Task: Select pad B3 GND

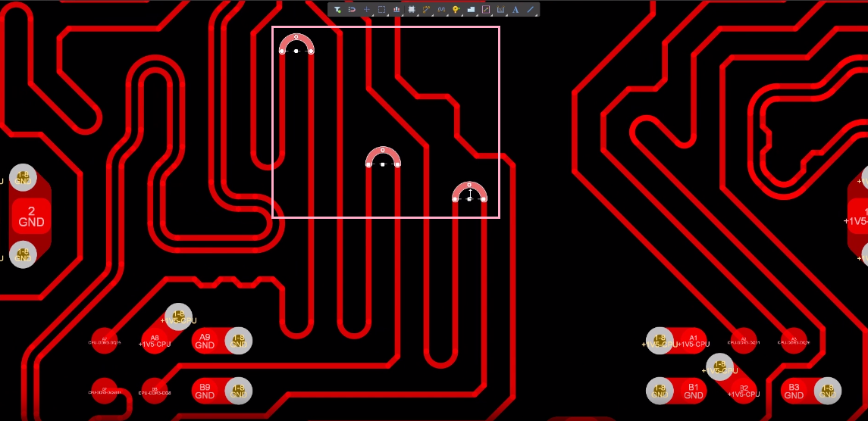Action: point(794,391)
